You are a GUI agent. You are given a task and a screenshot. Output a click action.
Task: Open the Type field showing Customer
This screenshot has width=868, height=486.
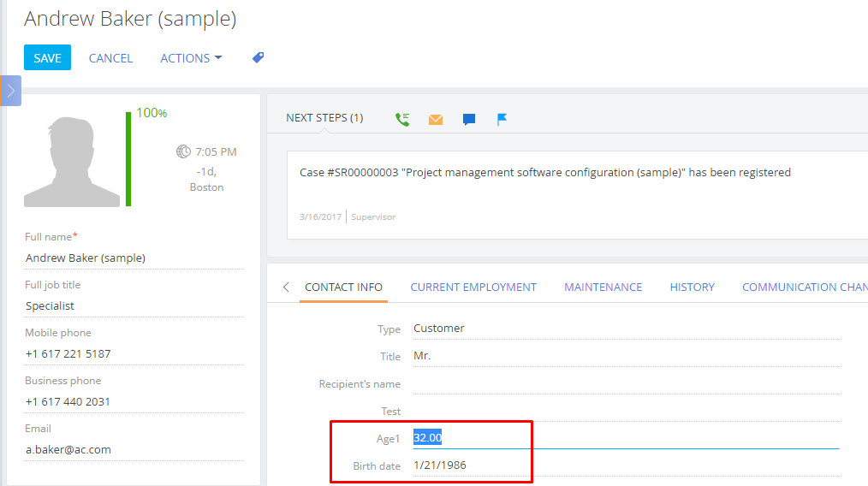(626, 329)
